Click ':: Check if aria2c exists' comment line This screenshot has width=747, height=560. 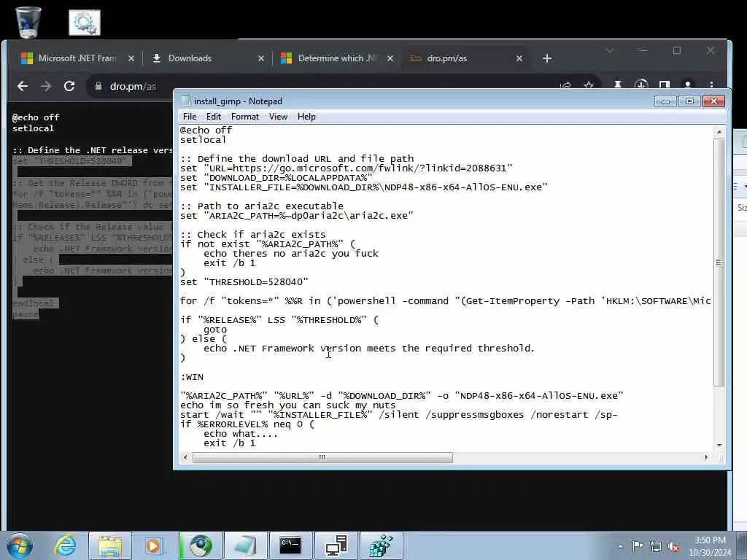click(253, 234)
